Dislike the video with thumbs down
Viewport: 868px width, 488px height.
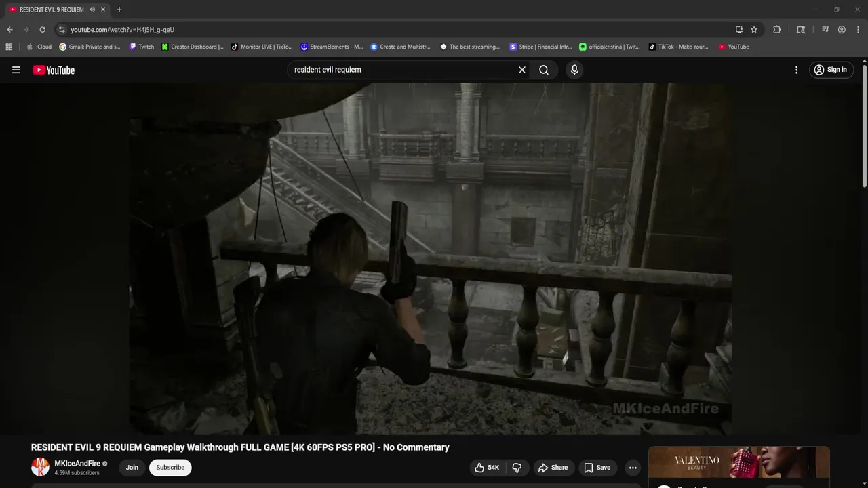click(x=517, y=468)
